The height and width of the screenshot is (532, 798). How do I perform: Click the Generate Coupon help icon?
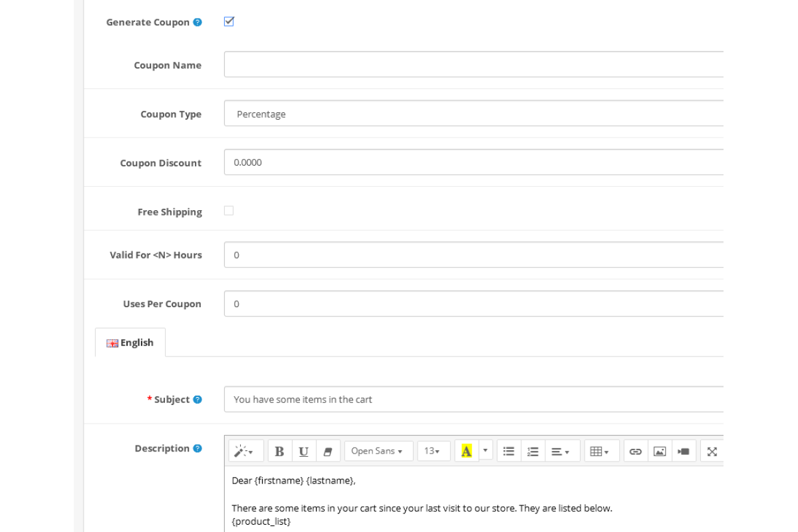coord(198,22)
